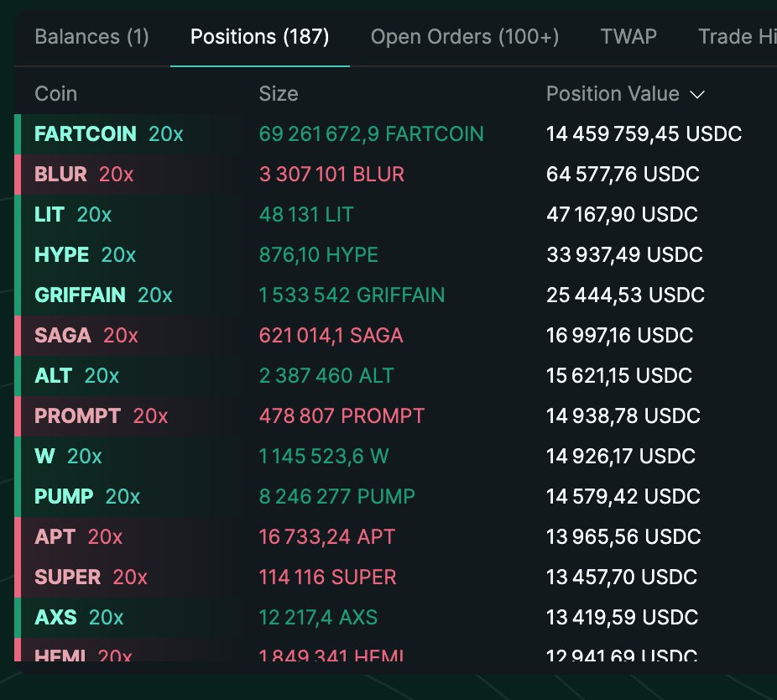This screenshot has width=777, height=700.
Task: Open the W 20x position
Action: (x=68, y=456)
